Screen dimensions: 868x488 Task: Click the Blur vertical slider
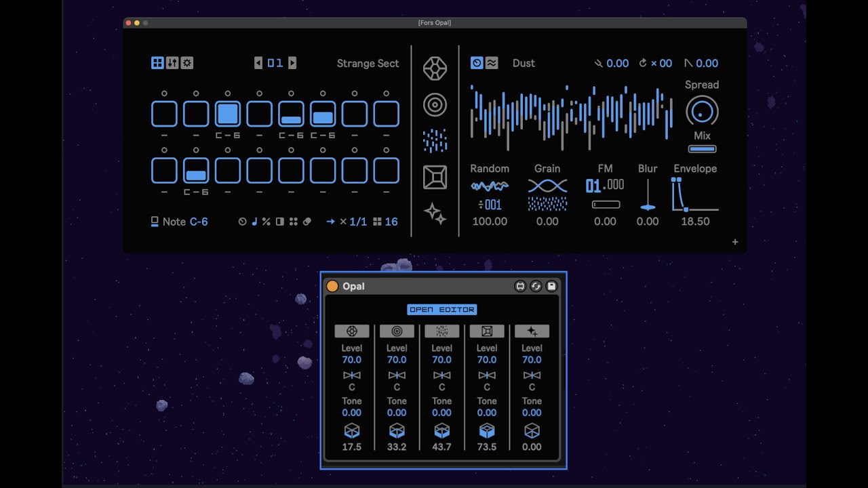648,195
